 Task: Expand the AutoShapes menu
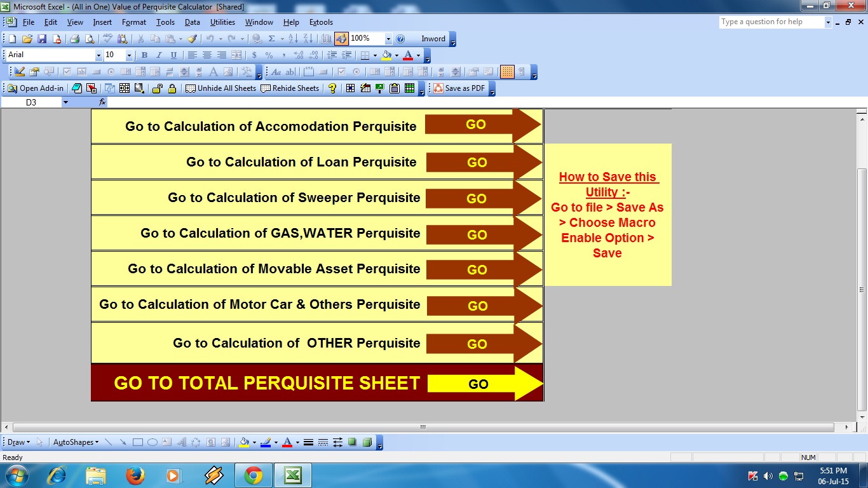pos(76,442)
